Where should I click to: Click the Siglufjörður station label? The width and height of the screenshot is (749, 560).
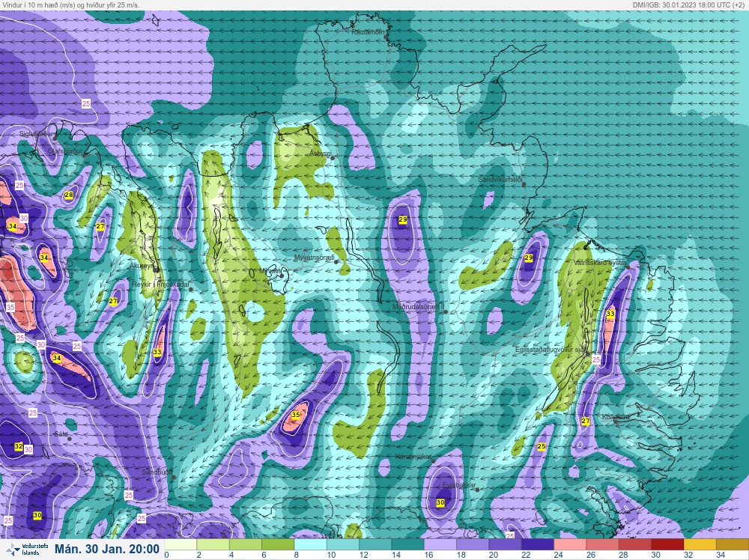point(36,134)
